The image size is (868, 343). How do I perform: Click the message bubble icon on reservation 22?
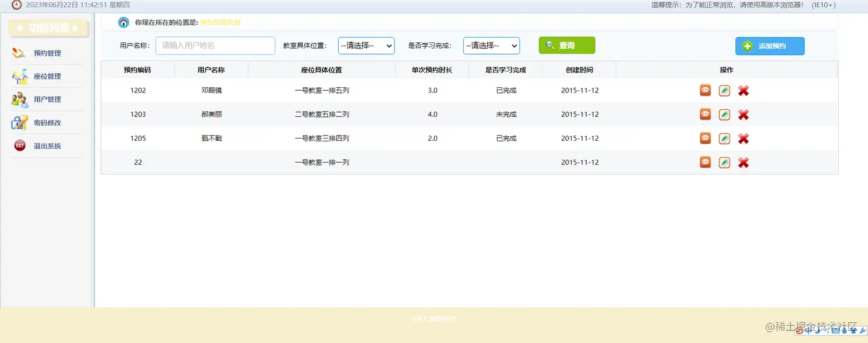705,162
